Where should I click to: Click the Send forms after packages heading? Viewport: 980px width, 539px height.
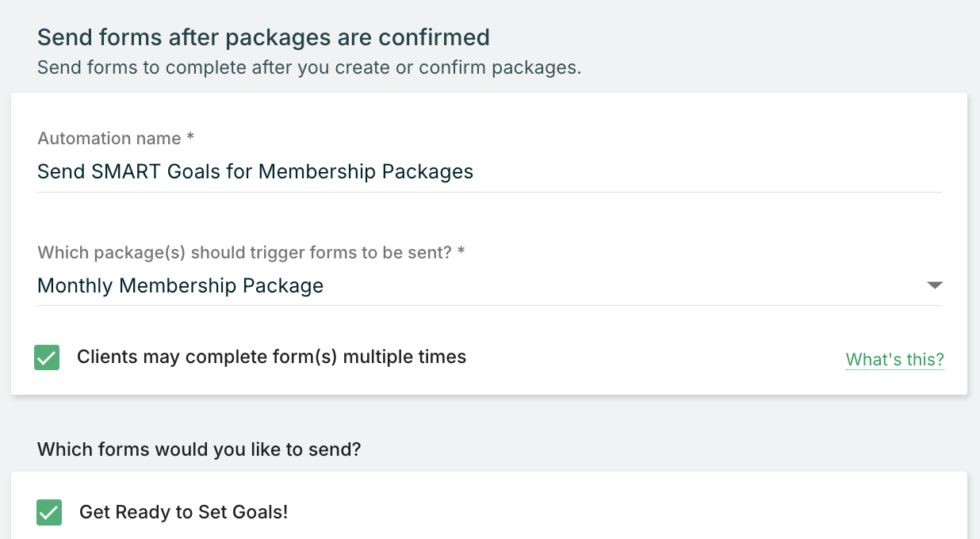coord(263,37)
